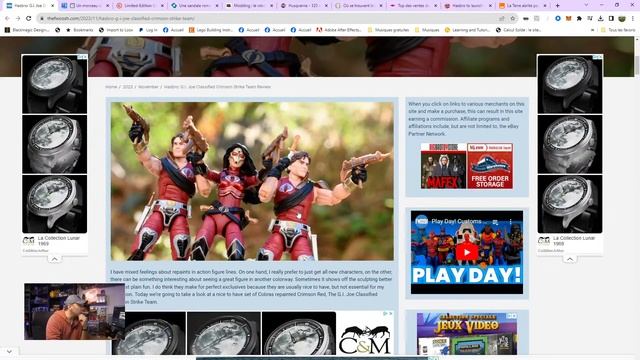This screenshot has height=360, width=640.
Task: Click the share icon in address bar
Action: 502,18
